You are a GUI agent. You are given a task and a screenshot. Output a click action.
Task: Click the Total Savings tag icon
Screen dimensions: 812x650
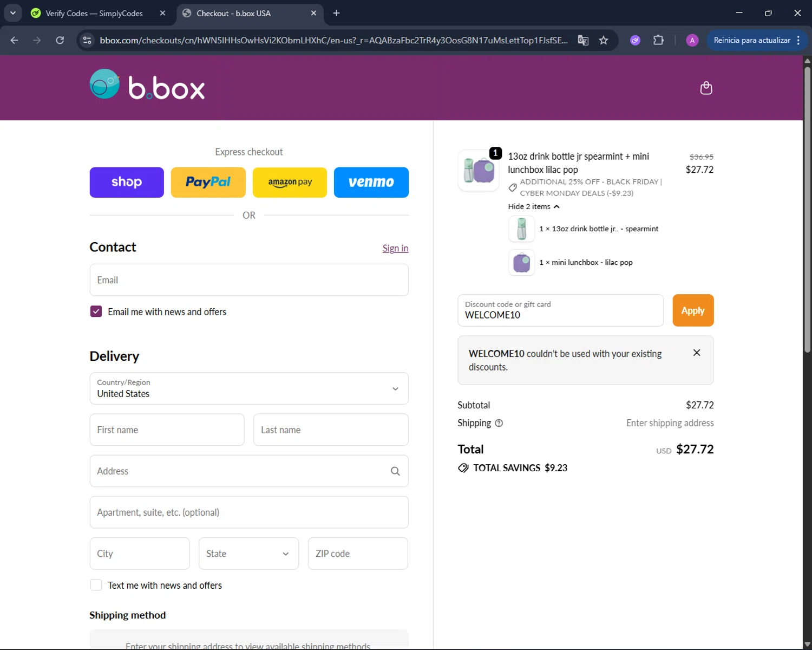click(x=463, y=468)
